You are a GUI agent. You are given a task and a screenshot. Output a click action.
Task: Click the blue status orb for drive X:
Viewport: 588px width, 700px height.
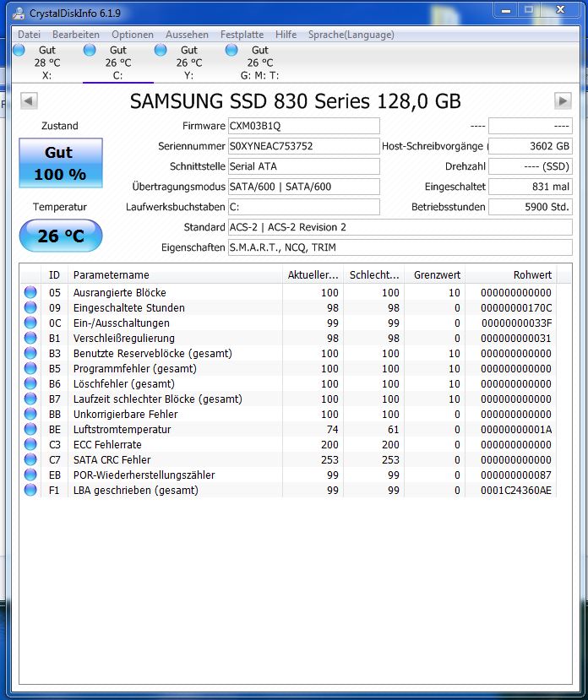tap(19, 50)
